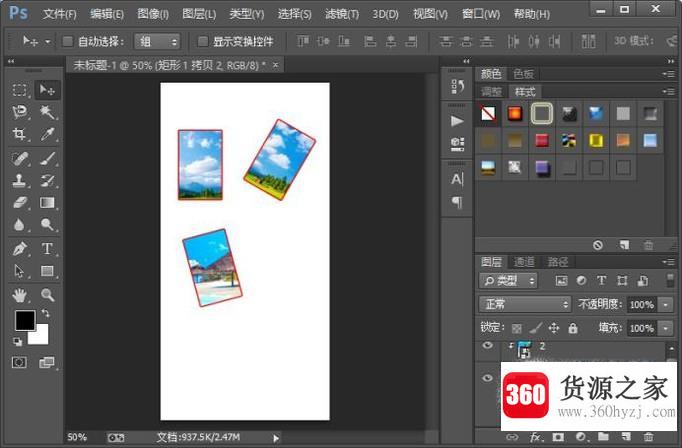Viewport: 682px width, 448px height.
Task: Add layer mask button
Action: tap(558, 437)
